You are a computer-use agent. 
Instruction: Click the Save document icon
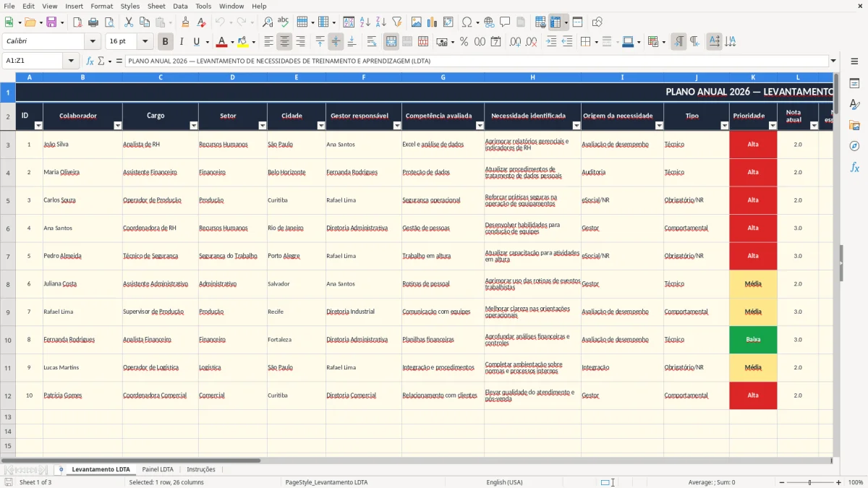(51, 22)
